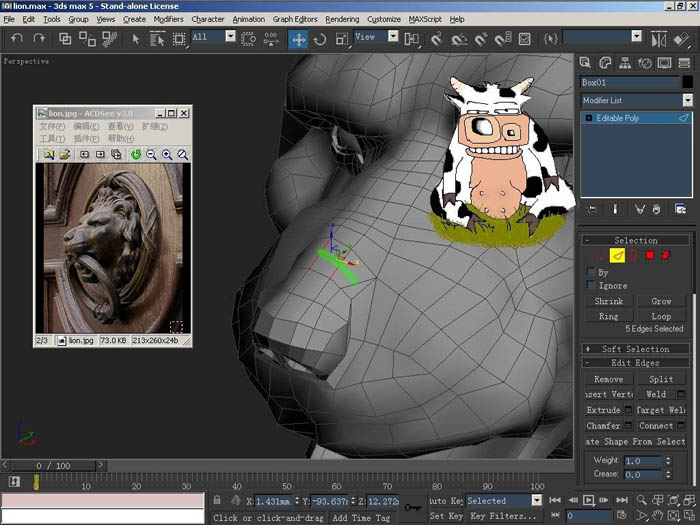Click the Split edges button

661,379
